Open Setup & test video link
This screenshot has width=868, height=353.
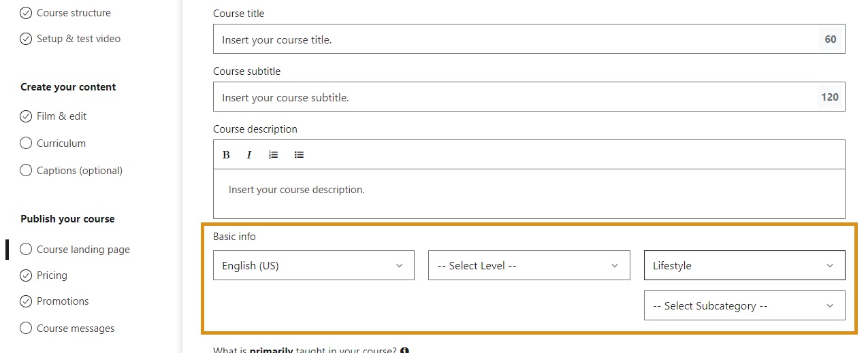[x=78, y=39]
